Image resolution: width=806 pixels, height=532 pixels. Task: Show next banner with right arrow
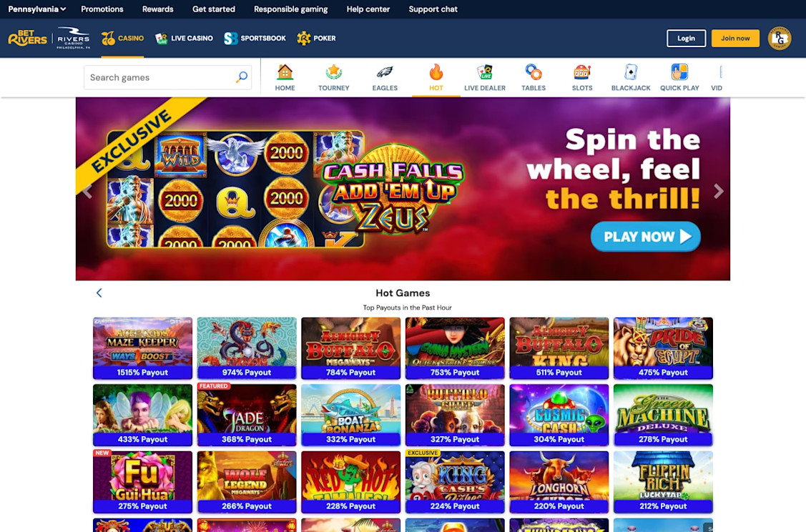[718, 191]
